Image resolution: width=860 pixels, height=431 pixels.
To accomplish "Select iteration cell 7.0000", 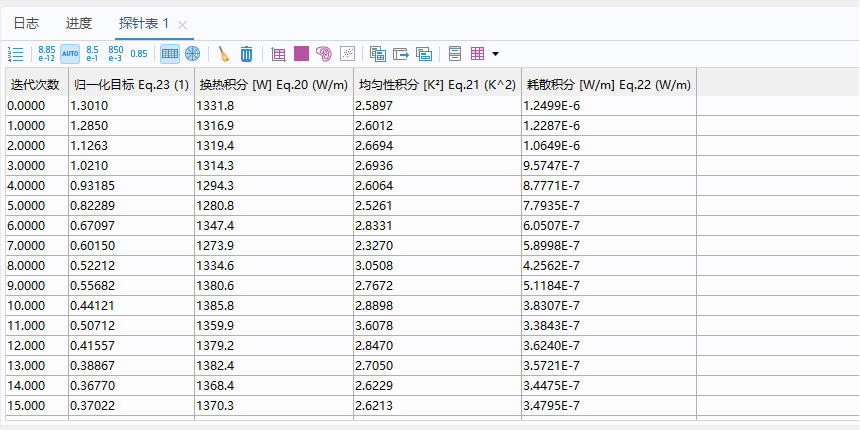I will tap(37, 246).
